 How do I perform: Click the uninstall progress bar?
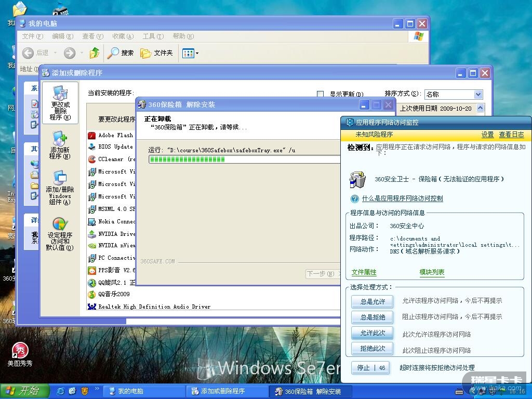point(244,159)
